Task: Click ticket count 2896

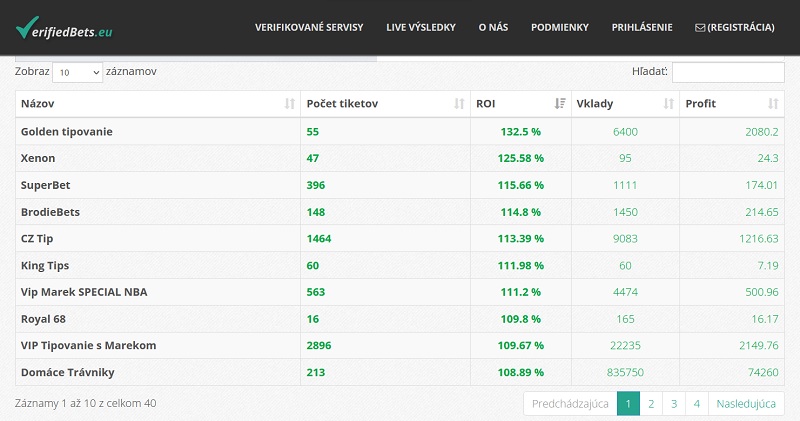Action: [x=319, y=345]
